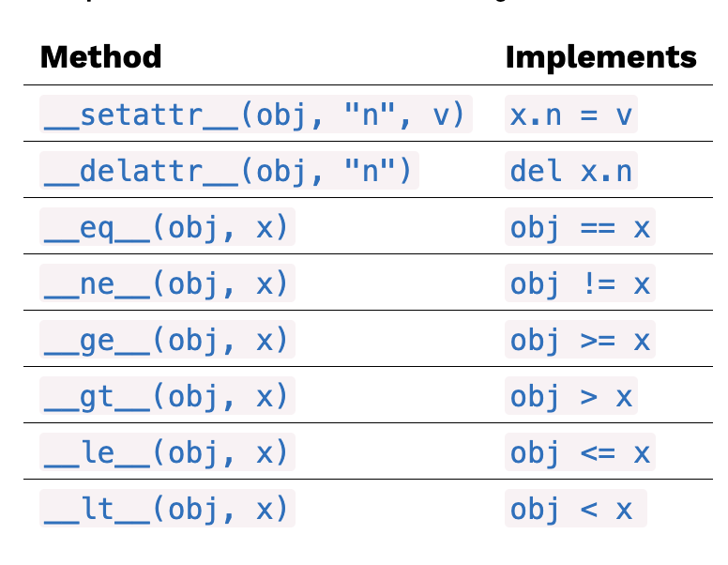Click the Method column header
Screen dimensions: 728x565
click(x=100, y=57)
